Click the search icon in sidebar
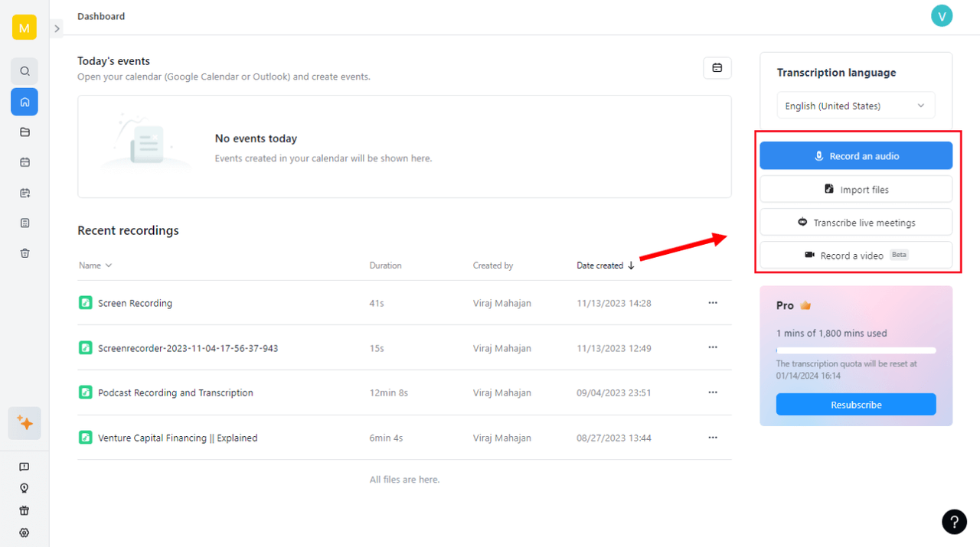This screenshot has width=980, height=547. click(x=24, y=71)
